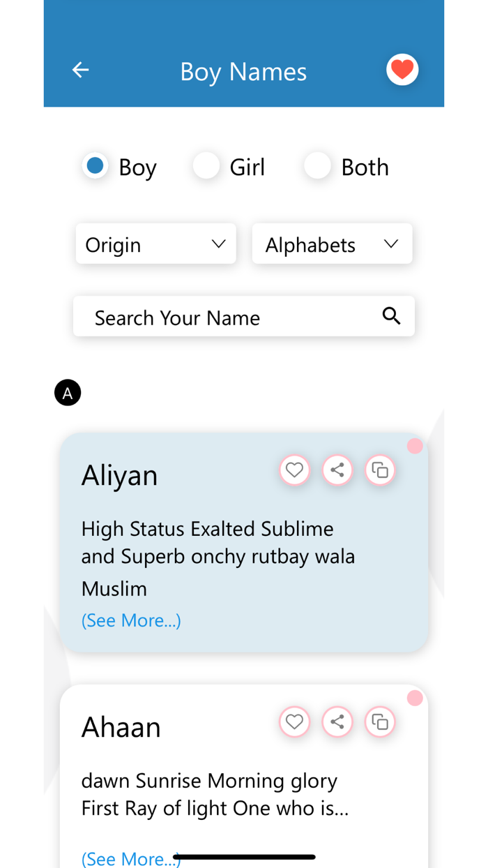488x868 pixels.
Task: Share the name Ahaan
Action: [x=337, y=721]
